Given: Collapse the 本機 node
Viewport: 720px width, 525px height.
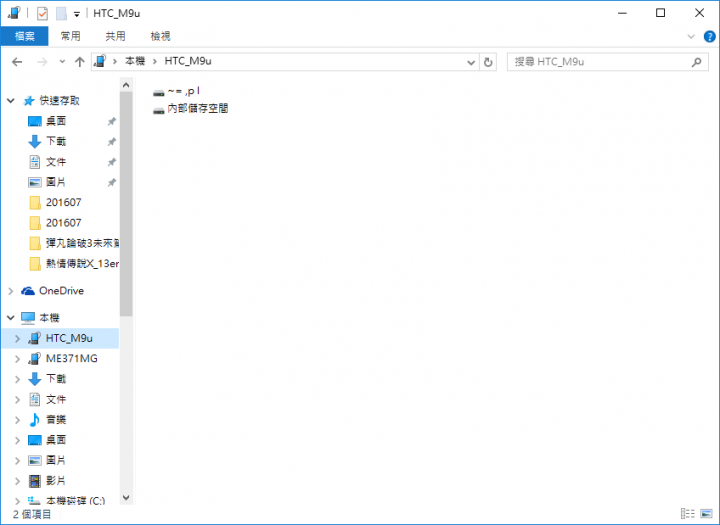Looking at the screenshot, I should pyautogui.click(x=11, y=317).
